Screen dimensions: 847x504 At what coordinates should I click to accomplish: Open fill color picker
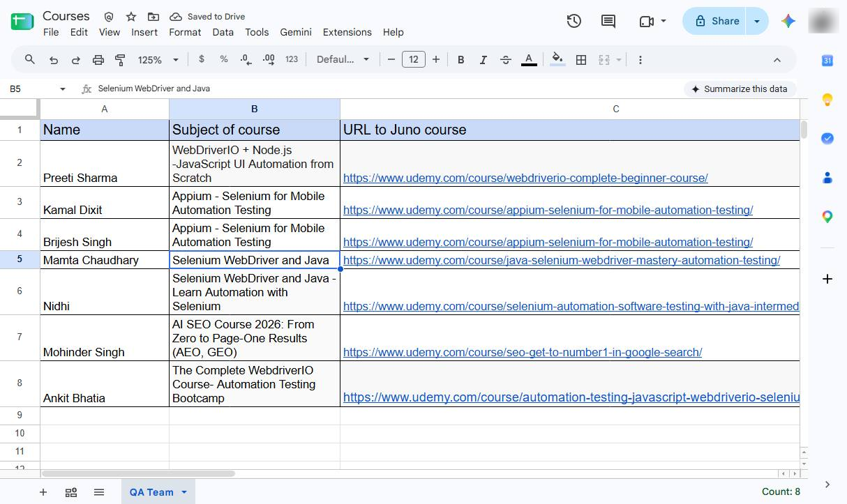(557, 60)
